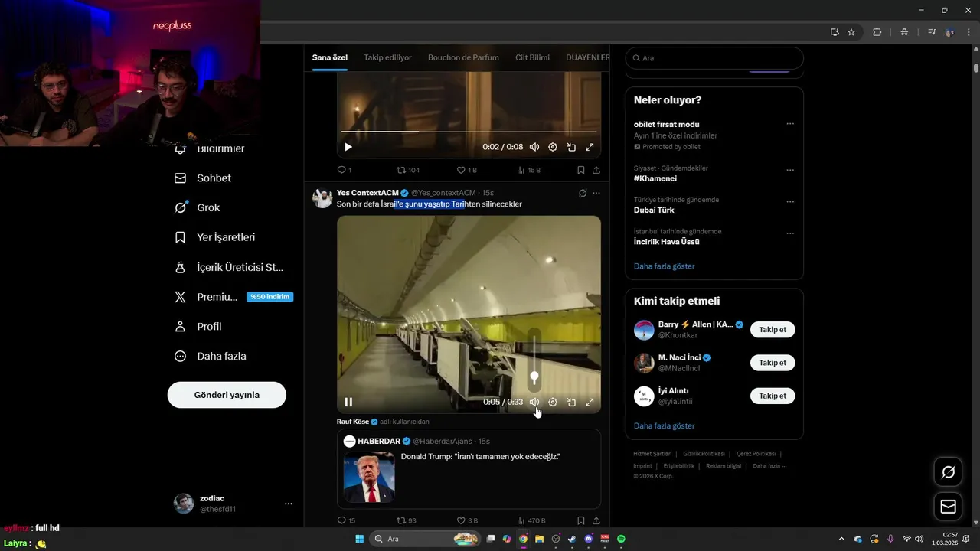Adjust the vertical volume slider on video
Viewport: 980px width, 551px height.
(x=534, y=360)
